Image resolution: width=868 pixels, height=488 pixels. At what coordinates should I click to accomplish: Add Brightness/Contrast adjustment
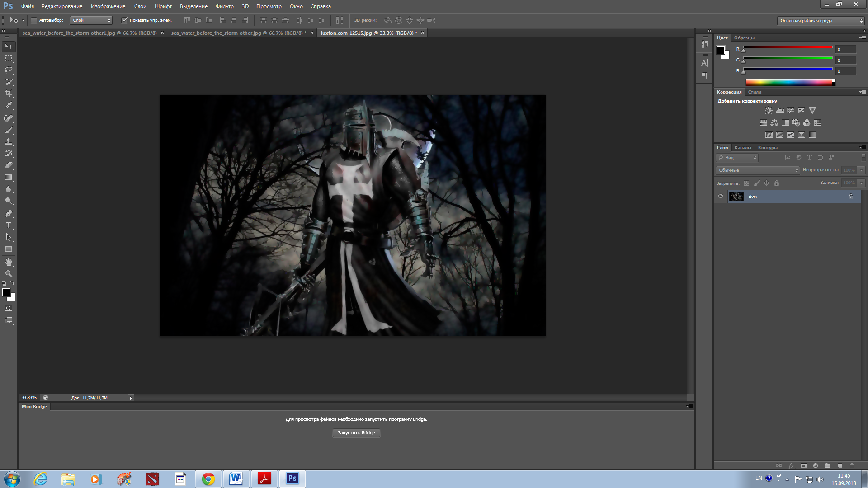(x=769, y=110)
